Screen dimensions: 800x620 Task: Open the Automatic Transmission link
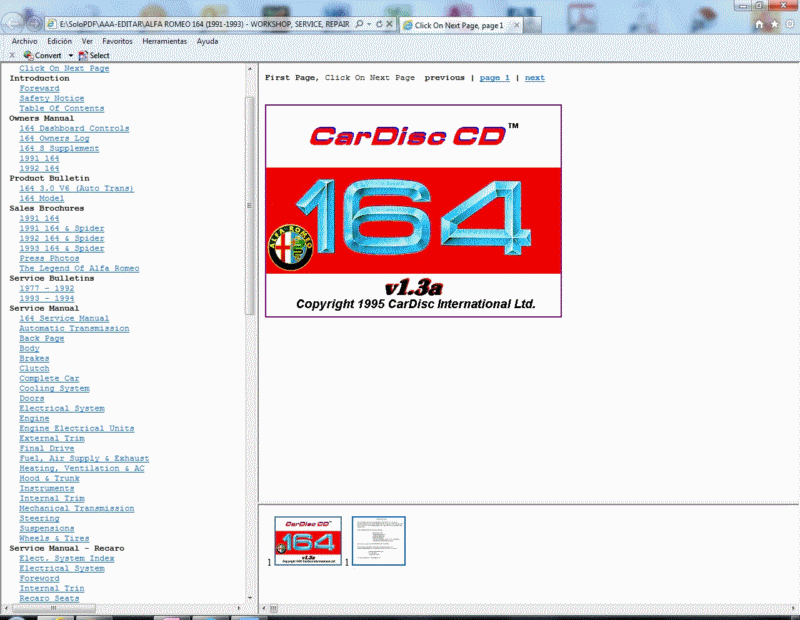point(74,328)
